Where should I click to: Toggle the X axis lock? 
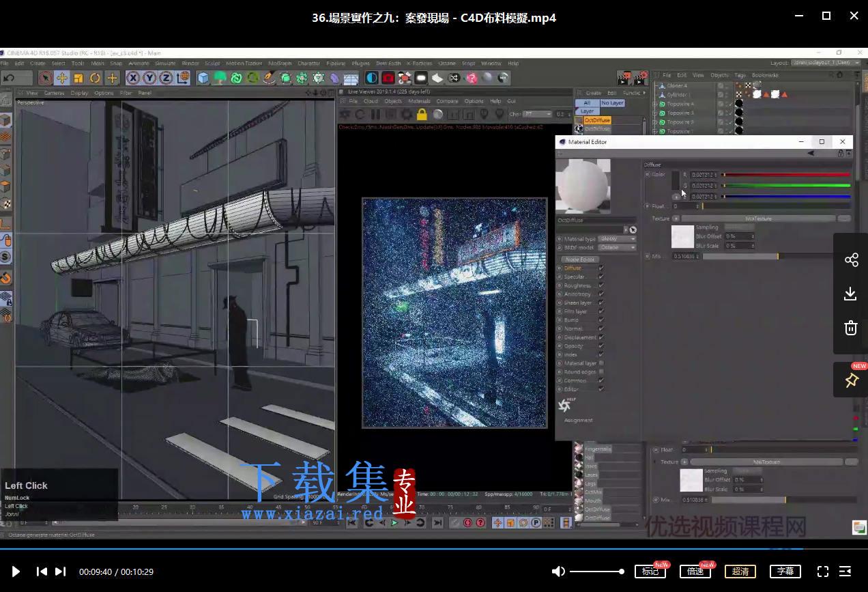coord(133,78)
